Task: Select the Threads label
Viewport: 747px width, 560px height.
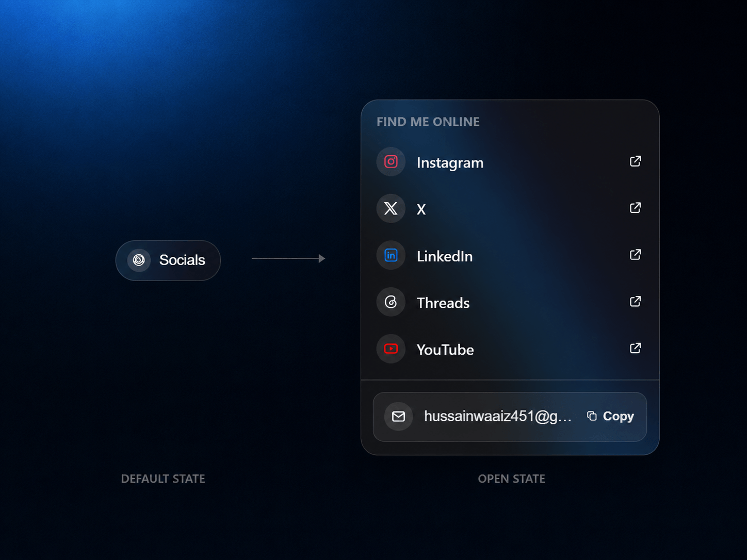Action: (x=443, y=303)
